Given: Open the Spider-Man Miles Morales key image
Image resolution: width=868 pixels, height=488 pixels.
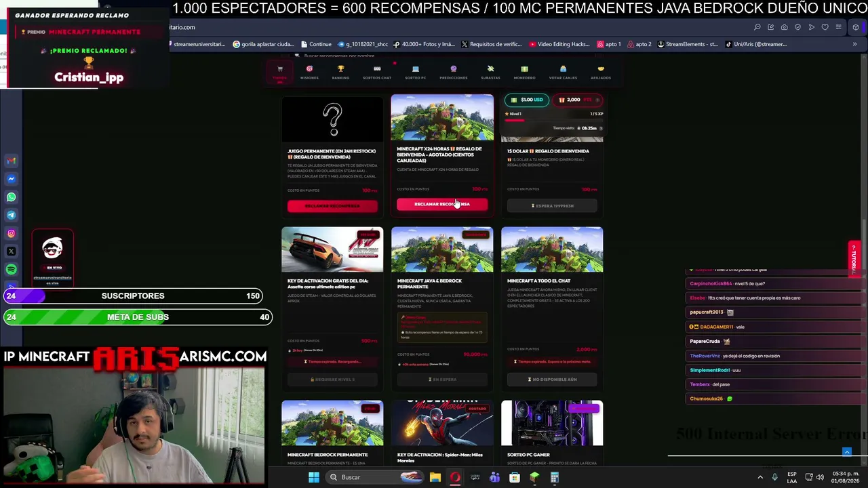Looking at the screenshot, I should [x=442, y=423].
